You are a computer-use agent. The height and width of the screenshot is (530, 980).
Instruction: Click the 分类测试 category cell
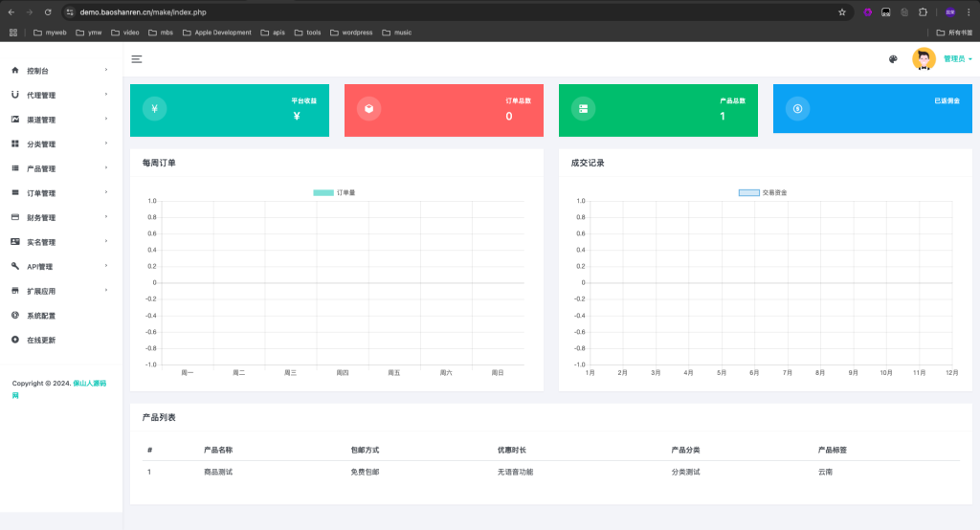coord(685,472)
